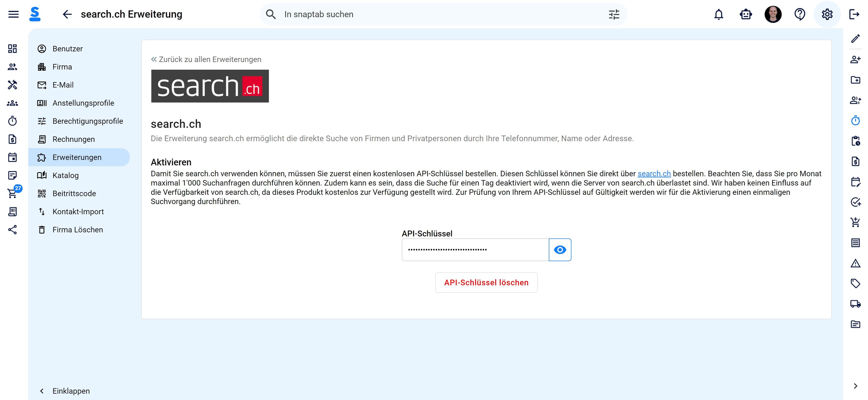Screen dimensions: 868x400
Task: Click the search.ch logo image
Action: 210,86
